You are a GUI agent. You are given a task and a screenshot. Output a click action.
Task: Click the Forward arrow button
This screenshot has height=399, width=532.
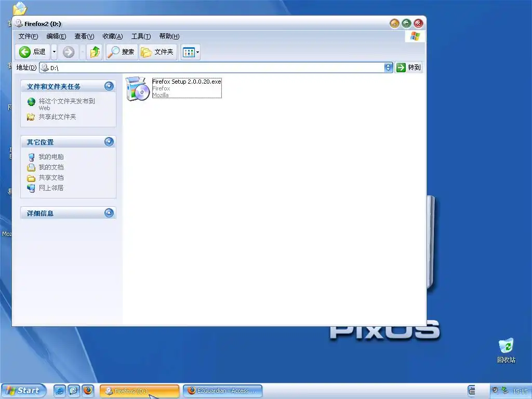[x=69, y=52]
